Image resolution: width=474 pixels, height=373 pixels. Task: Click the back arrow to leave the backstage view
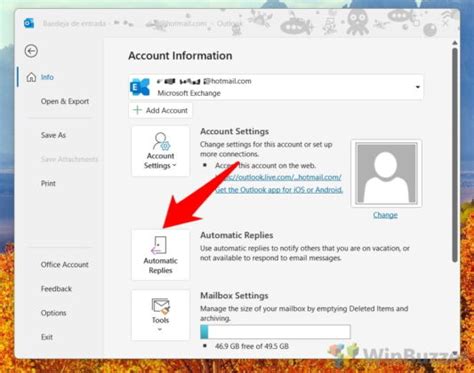(x=31, y=51)
